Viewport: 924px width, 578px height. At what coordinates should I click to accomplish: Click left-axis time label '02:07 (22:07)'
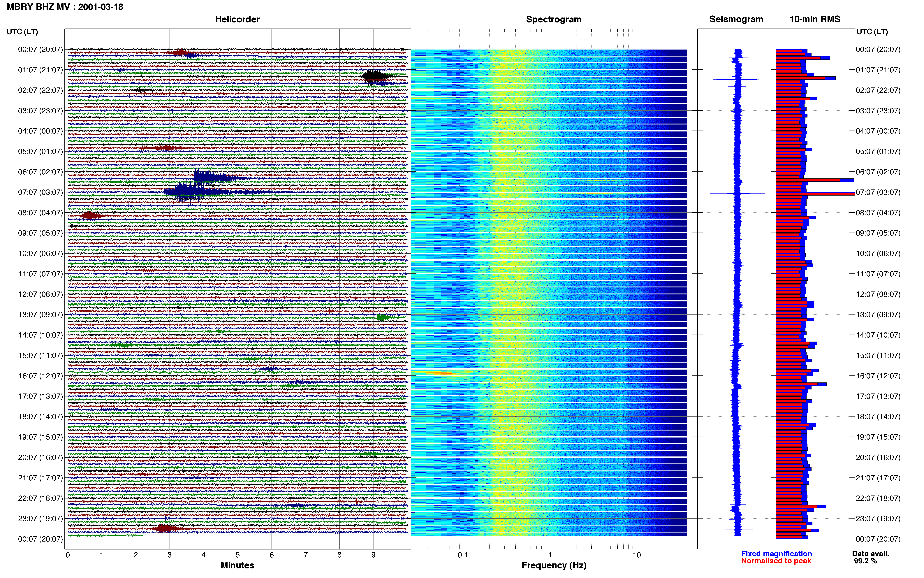[x=41, y=90]
